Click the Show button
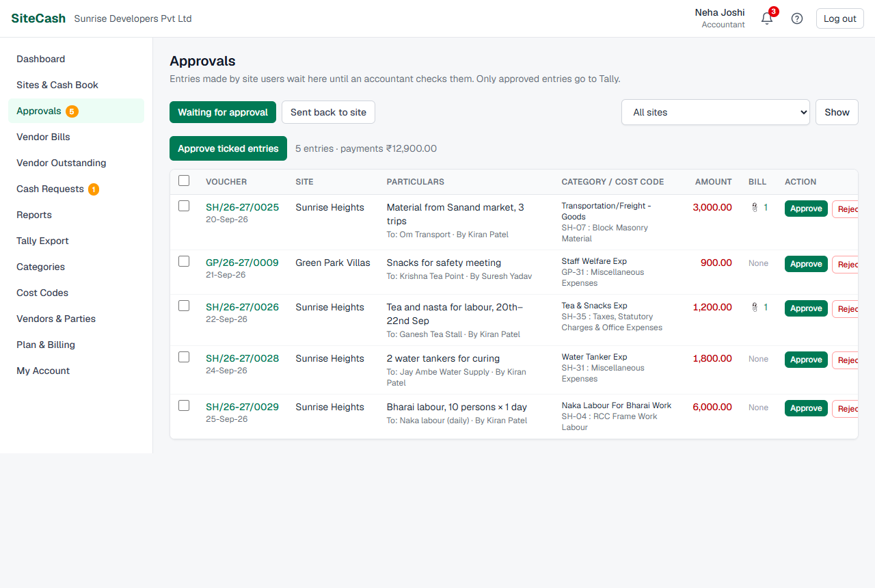Viewport: 875px width, 588px height. pos(837,112)
